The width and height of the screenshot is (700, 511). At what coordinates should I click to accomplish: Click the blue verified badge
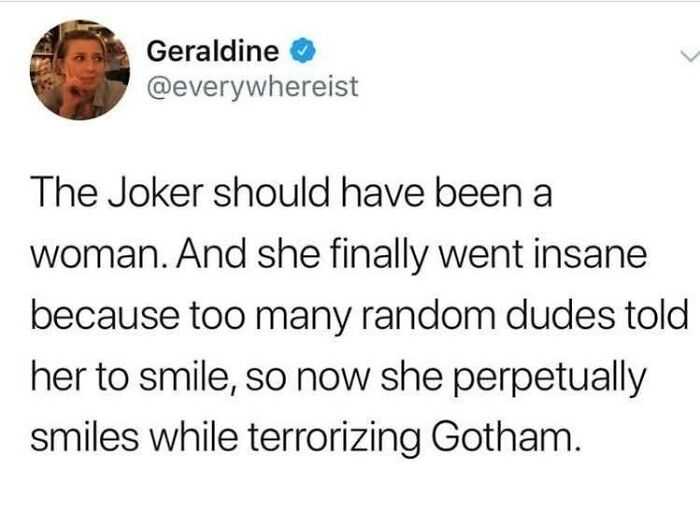point(297,50)
